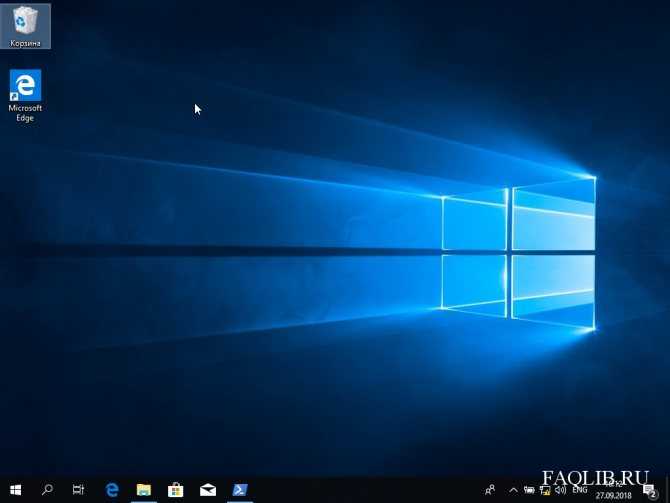
Task: Open the Mail app from taskbar
Action: [208, 490]
